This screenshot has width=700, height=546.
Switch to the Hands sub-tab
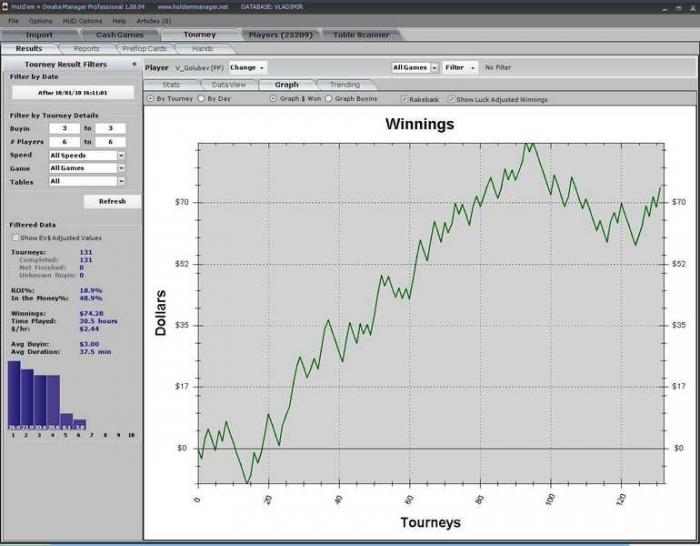point(202,49)
